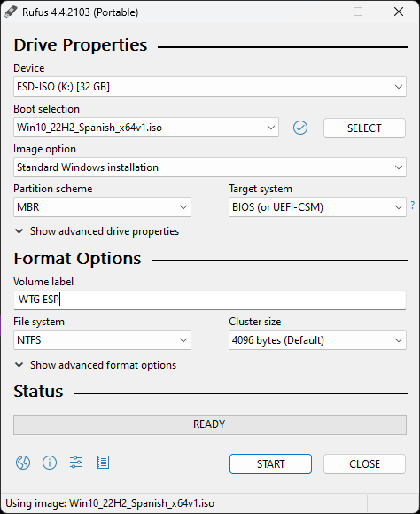
Task: Open the Target system BIOS dropdown
Action: [317, 207]
